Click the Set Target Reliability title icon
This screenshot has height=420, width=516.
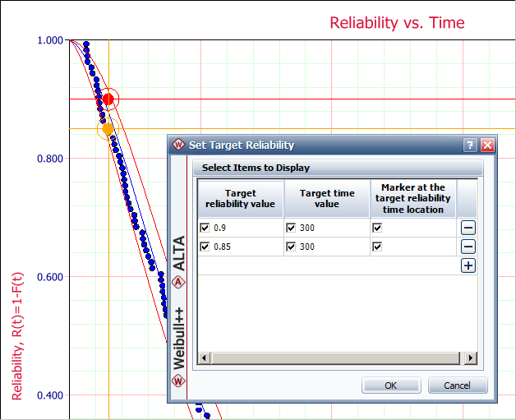[178, 145]
